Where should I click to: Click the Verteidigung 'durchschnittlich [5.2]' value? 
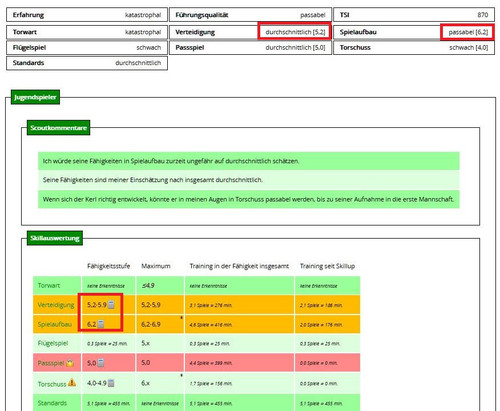295,32
